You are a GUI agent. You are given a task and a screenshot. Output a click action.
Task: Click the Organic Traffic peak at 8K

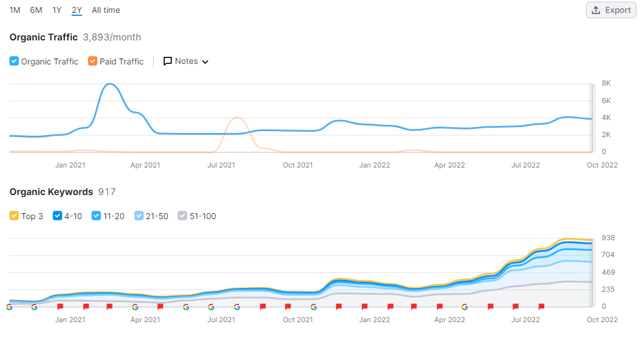[110, 84]
